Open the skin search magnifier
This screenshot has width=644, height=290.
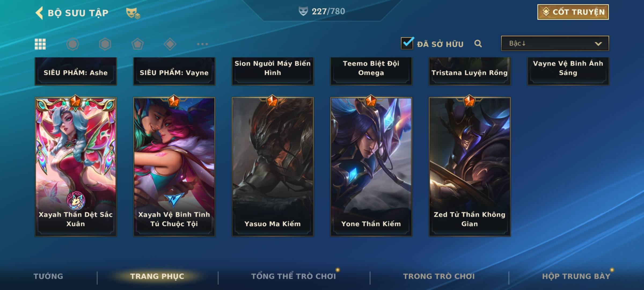[x=478, y=44]
